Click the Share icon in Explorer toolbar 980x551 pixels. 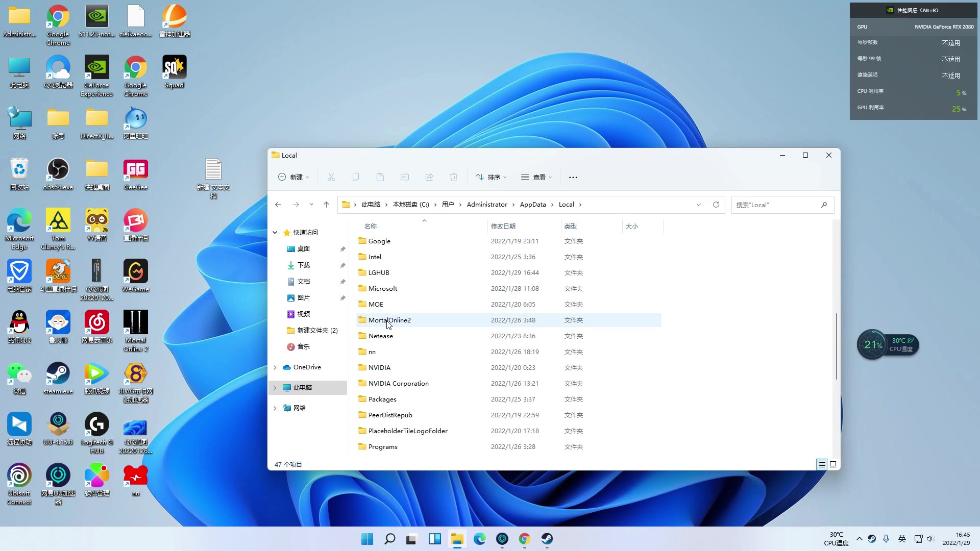point(429,177)
